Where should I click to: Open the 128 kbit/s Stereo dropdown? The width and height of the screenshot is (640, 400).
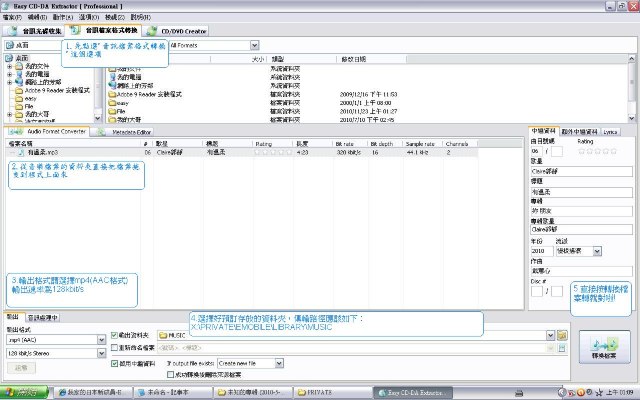coord(101,353)
